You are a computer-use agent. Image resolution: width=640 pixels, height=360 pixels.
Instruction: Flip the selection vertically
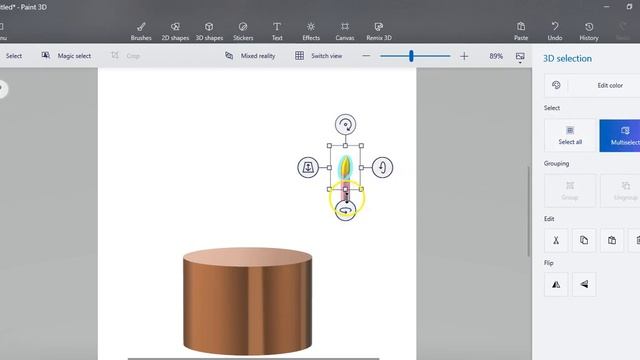[x=584, y=284]
